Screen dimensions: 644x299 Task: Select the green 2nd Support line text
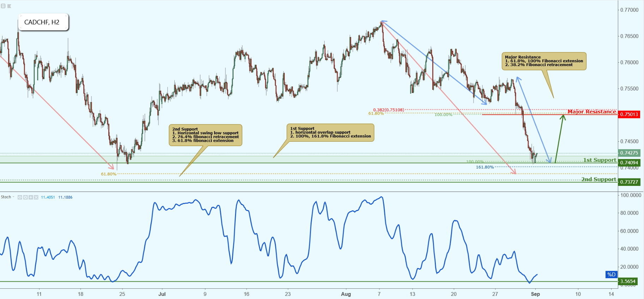point(599,180)
